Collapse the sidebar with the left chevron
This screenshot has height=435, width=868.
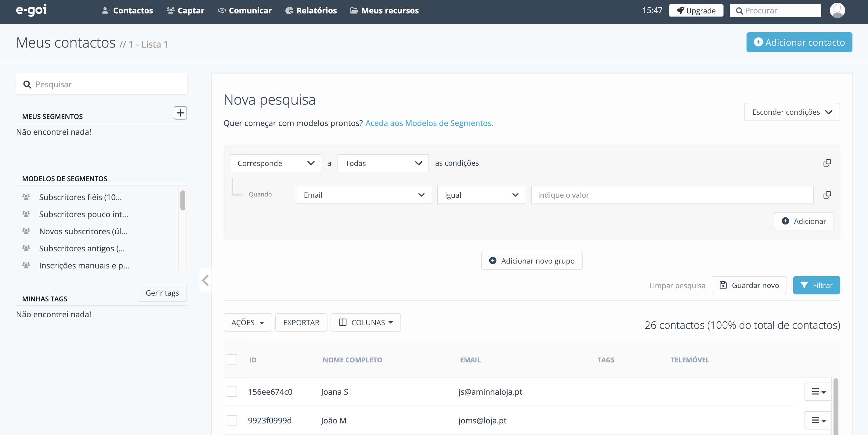click(205, 280)
